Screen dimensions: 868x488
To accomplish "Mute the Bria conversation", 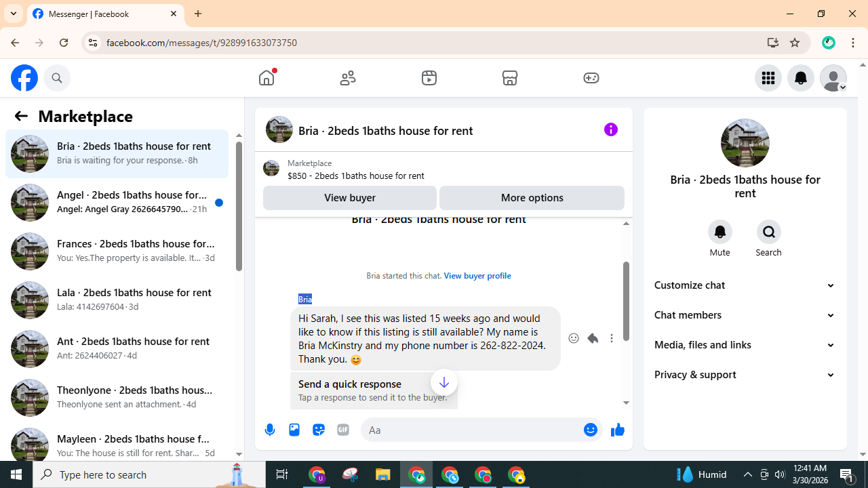I will pyautogui.click(x=720, y=232).
